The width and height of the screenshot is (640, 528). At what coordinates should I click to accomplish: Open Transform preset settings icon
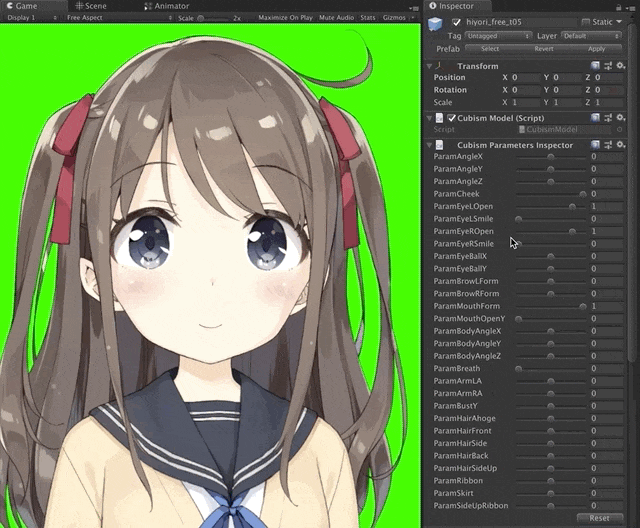[608, 66]
